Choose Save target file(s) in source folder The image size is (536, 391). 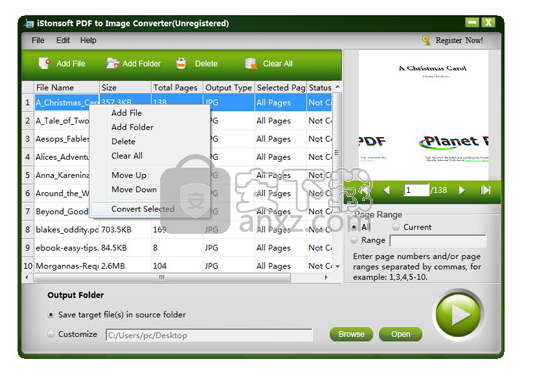point(51,315)
